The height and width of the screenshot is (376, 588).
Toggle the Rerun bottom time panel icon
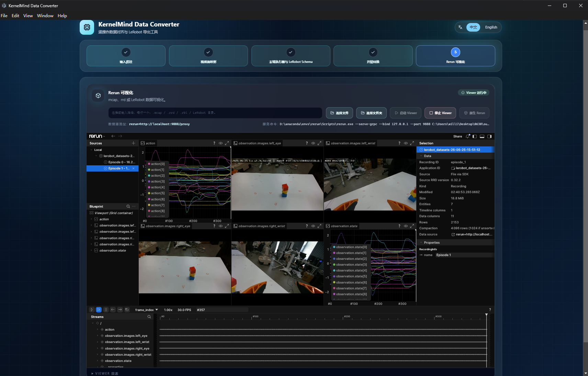click(482, 136)
